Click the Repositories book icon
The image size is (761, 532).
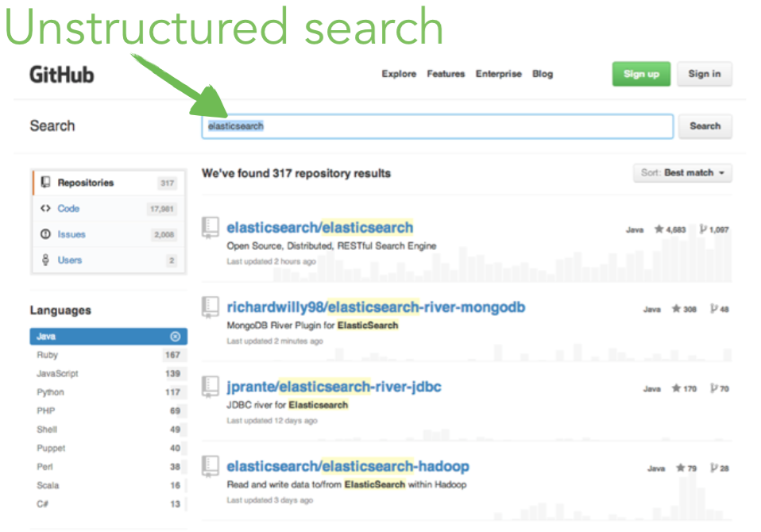coord(45,183)
